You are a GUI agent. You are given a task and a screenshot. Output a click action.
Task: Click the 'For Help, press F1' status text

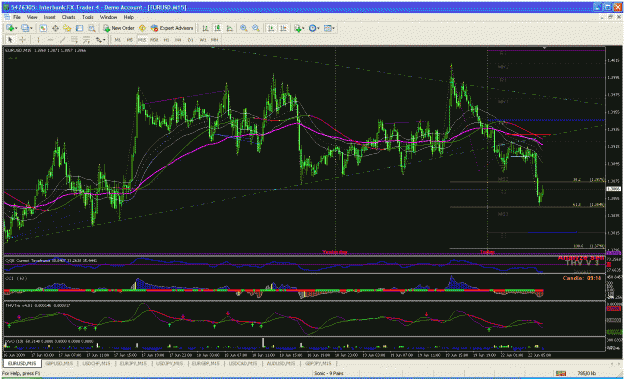click(x=22, y=373)
